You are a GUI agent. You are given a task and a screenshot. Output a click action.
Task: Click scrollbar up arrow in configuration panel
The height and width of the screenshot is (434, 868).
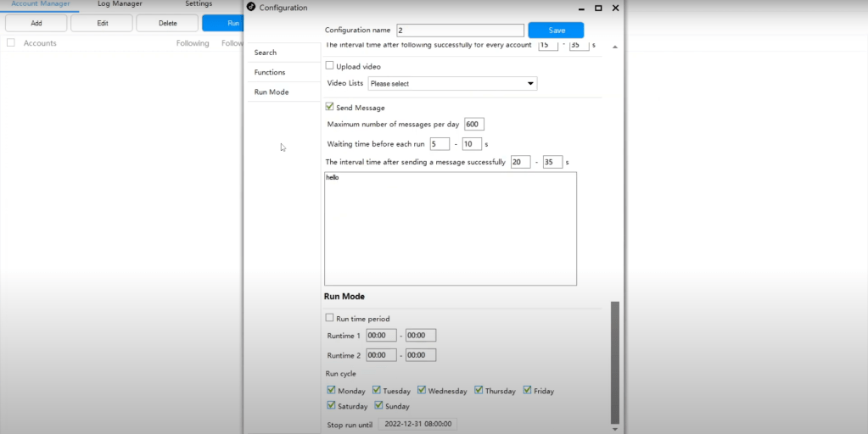[615, 47]
